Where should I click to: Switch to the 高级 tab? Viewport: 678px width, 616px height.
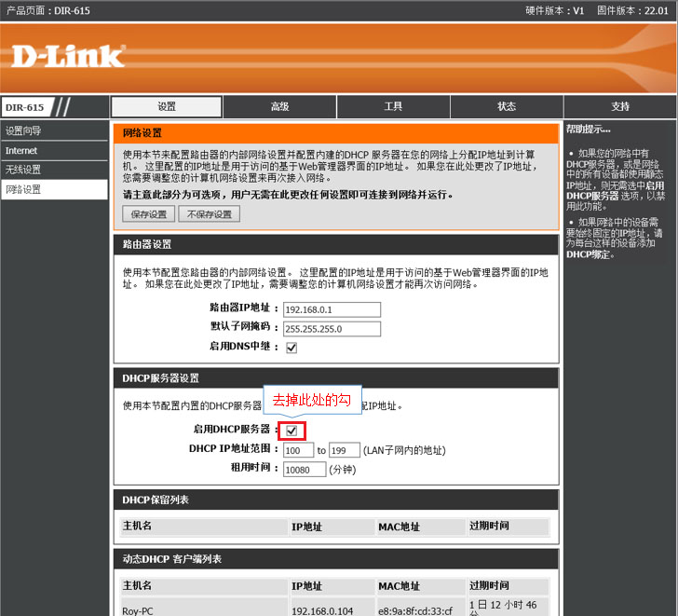pos(279,107)
